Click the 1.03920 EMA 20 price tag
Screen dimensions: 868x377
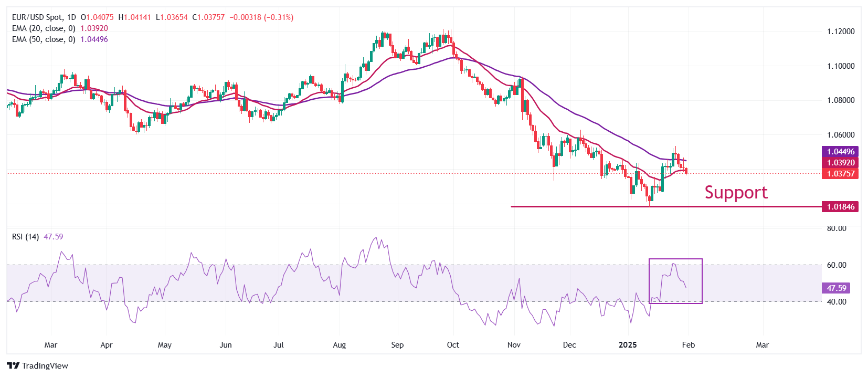[840, 163]
